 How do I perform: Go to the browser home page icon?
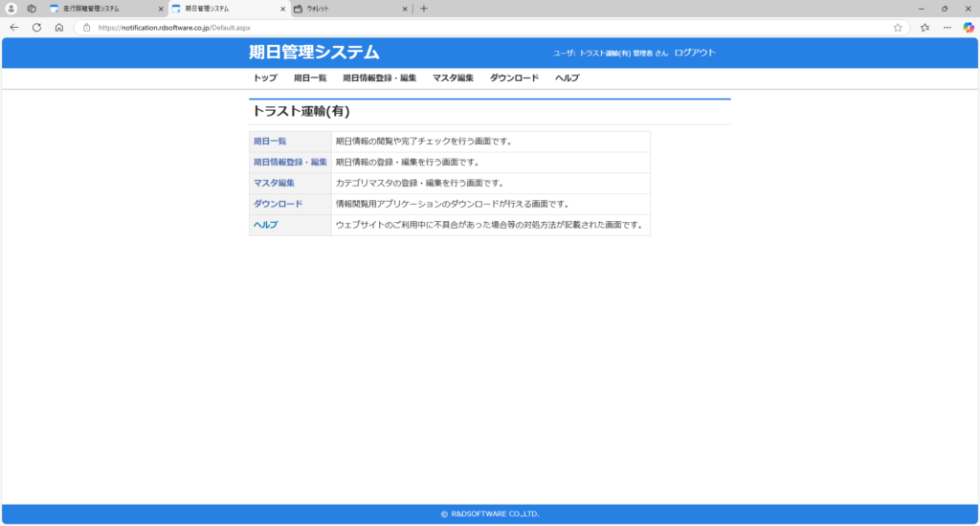(59, 28)
